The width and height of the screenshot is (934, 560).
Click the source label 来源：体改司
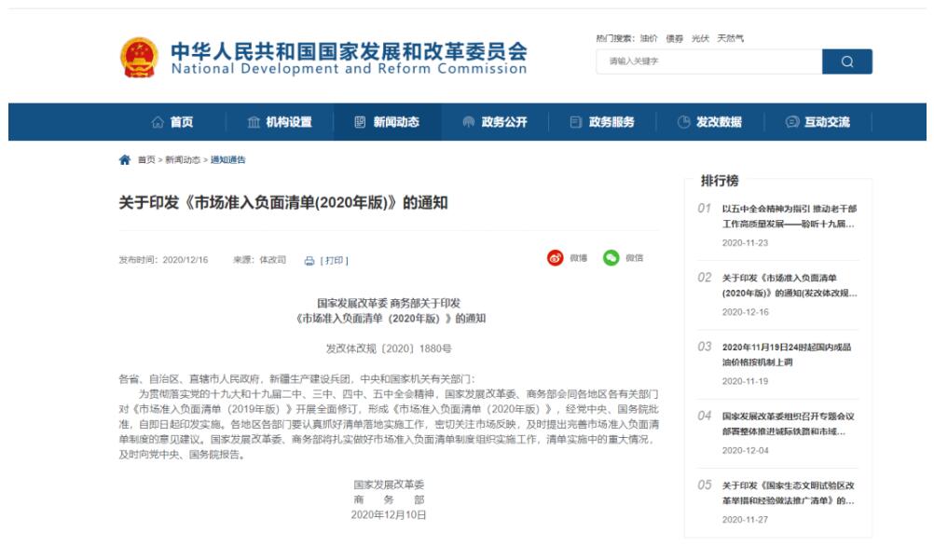(x=259, y=260)
